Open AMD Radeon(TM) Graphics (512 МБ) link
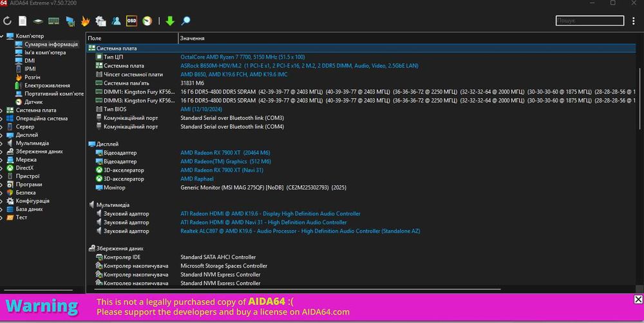This screenshot has height=323, width=644. 225,161
